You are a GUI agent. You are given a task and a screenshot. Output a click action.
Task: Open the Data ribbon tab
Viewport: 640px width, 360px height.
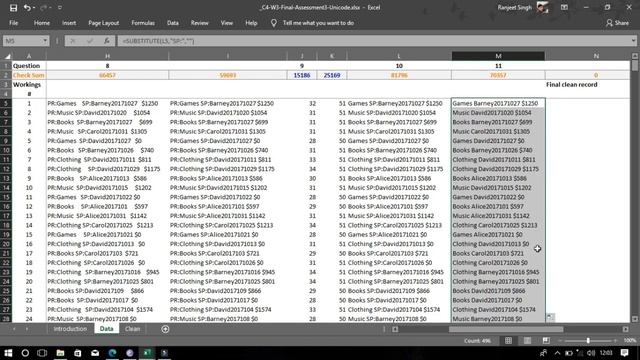point(173,23)
